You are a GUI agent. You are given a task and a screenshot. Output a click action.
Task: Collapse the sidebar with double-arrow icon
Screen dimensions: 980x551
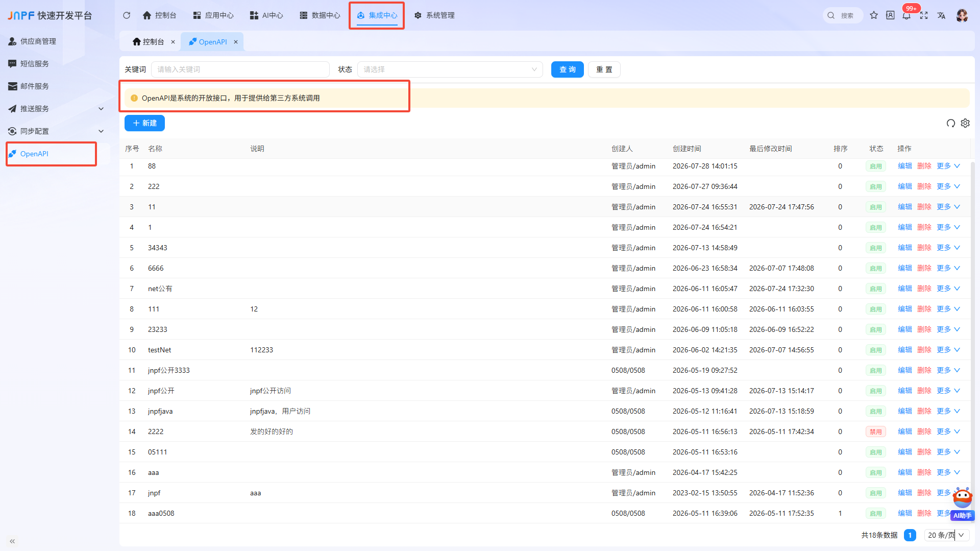[12, 541]
